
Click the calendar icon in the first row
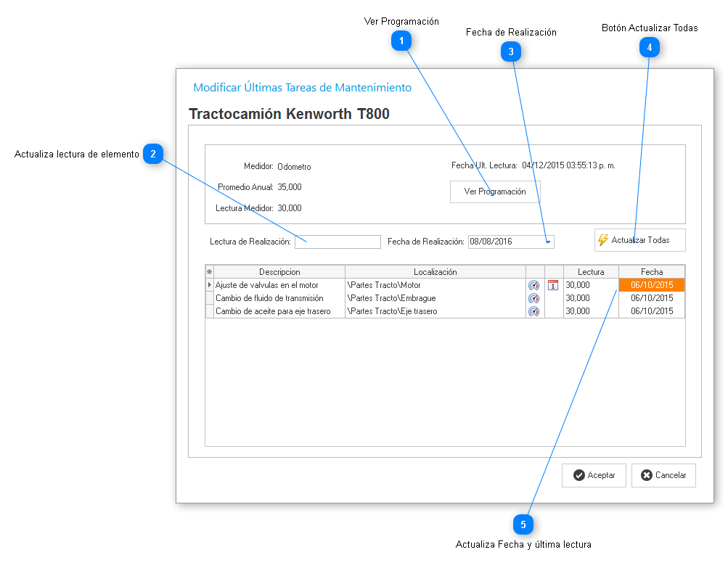(553, 285)
